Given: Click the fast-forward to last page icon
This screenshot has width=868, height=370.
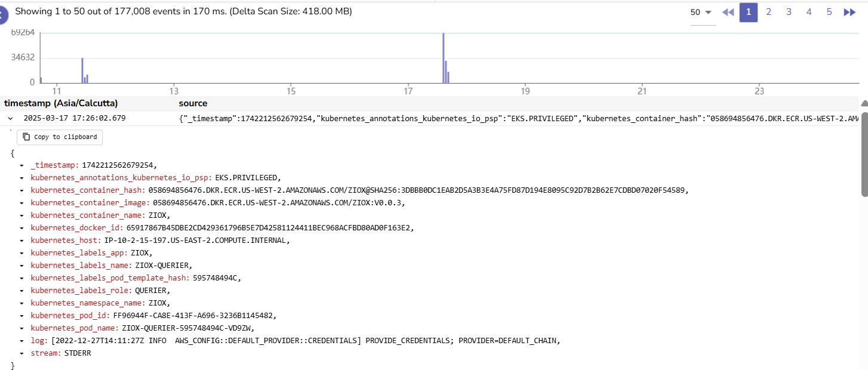Looking at the screenshot, I should [x=849, y=12].
